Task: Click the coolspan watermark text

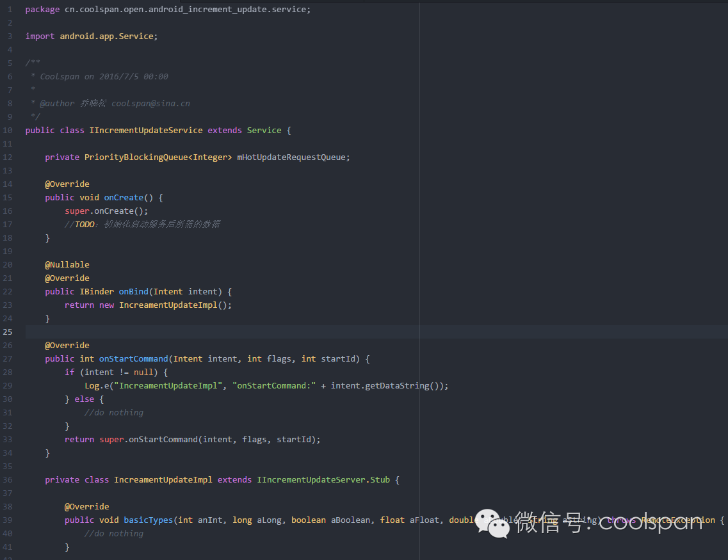Action: tap(651, 522)
